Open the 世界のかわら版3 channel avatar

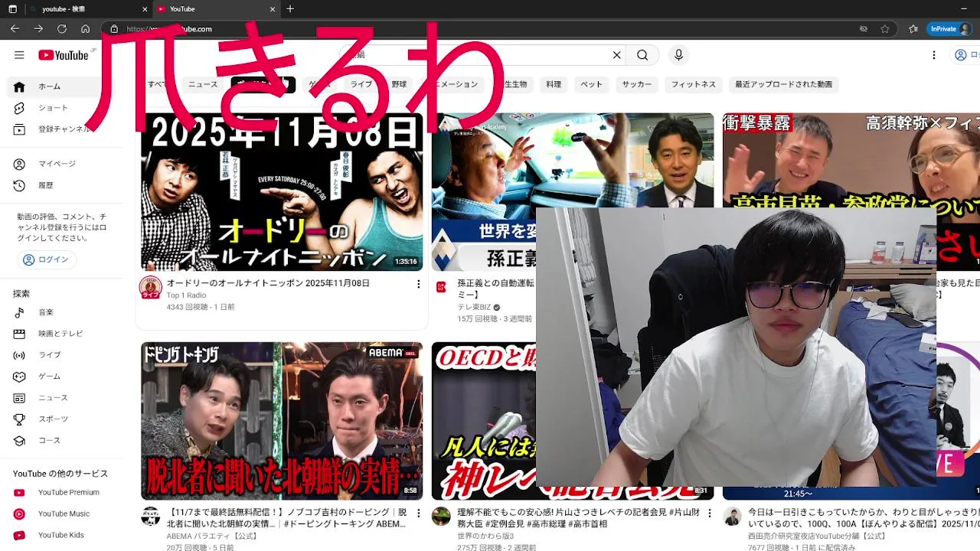click(x=441, y=517)
